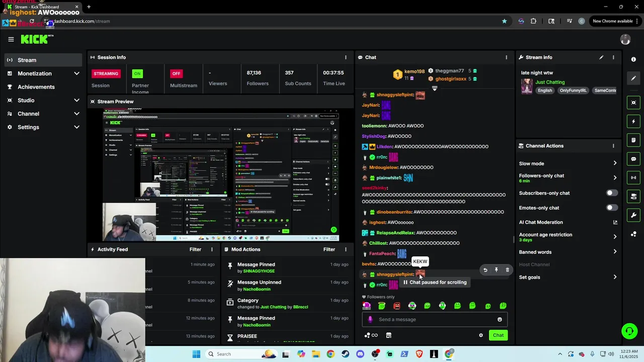The height and width of the screenshot is (362, 644).
Task: Click New Chrome available button
Action: [x=616, y=21]
